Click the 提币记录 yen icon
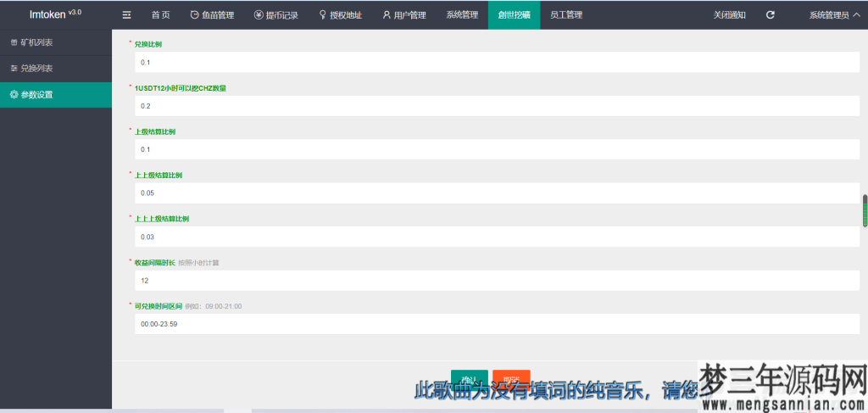The width and height of the screenshot is (868, 413). coord(259,15)
